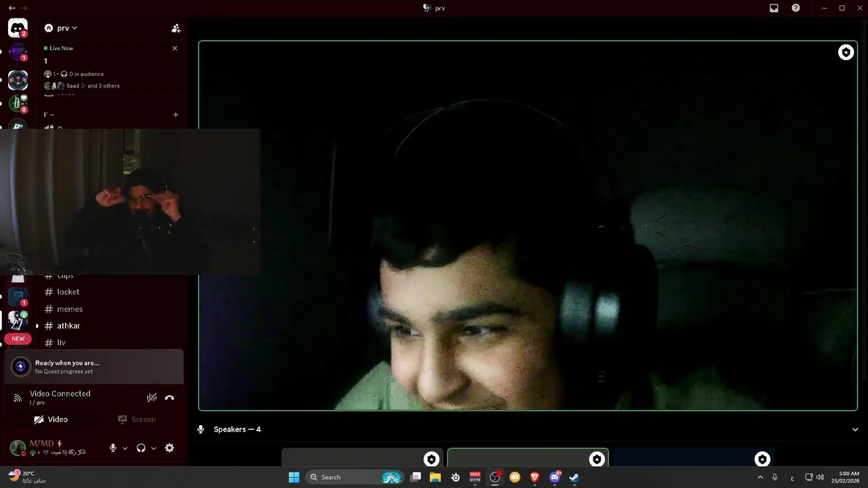Show hidden system tray icons

760,477
